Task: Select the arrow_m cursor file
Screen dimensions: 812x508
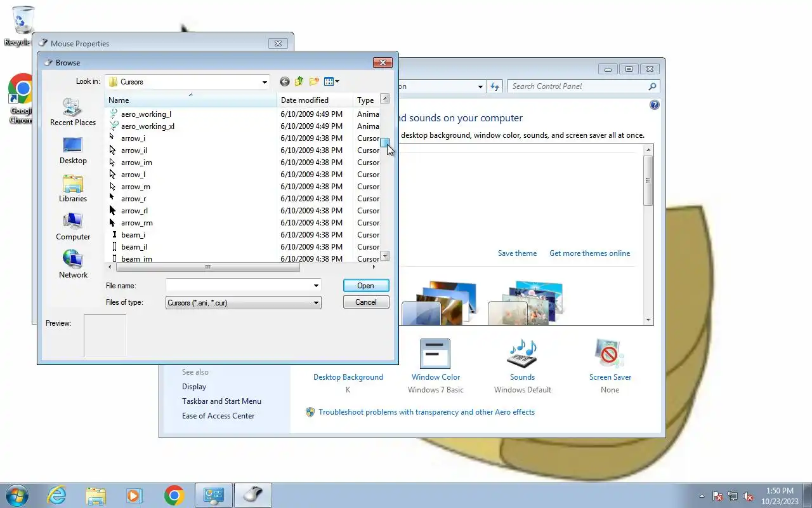Action: tap(136, 187)
